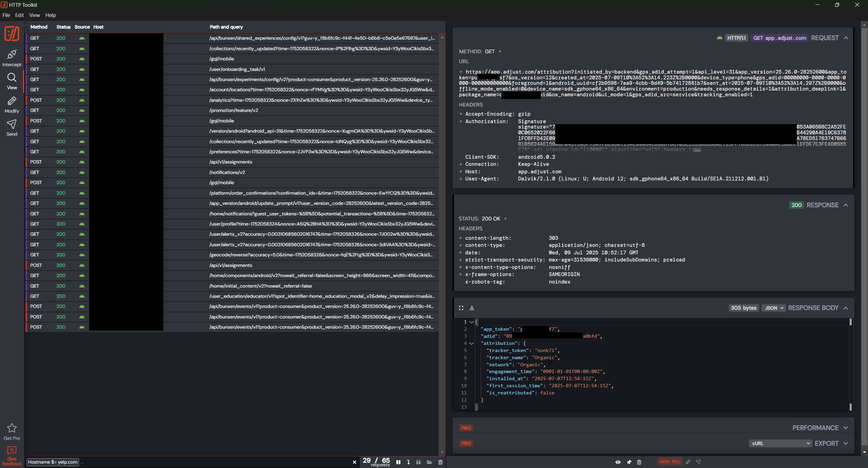
Task: Show the truncated Authorization value ellipsis
Action: click(x=697, y=150)
